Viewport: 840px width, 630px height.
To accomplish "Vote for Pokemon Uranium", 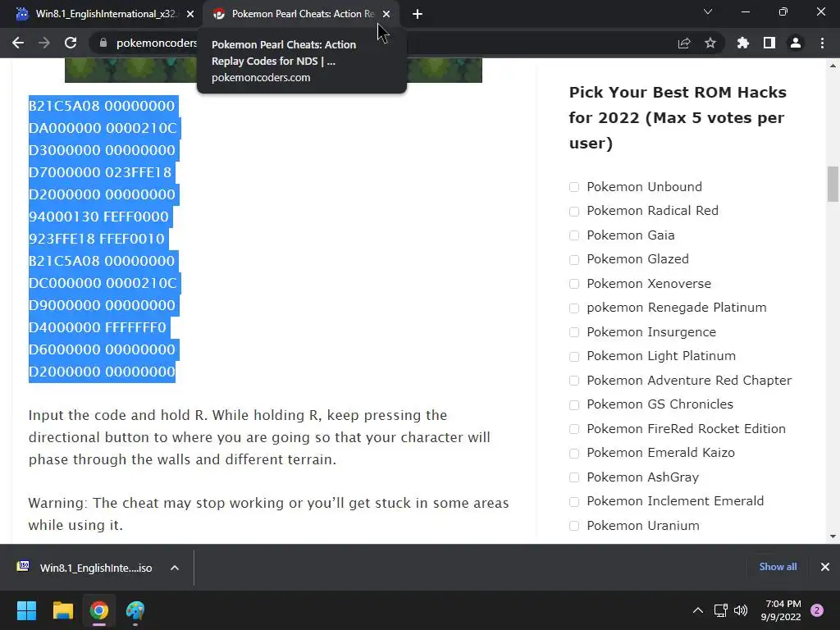I will [574, 526].
